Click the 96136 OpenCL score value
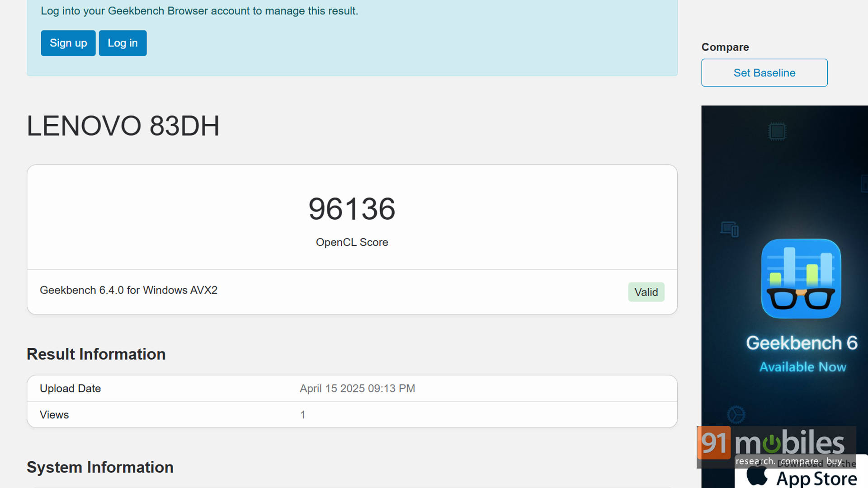868x488 pixels. pyautogui.click(x=352, y=209)
